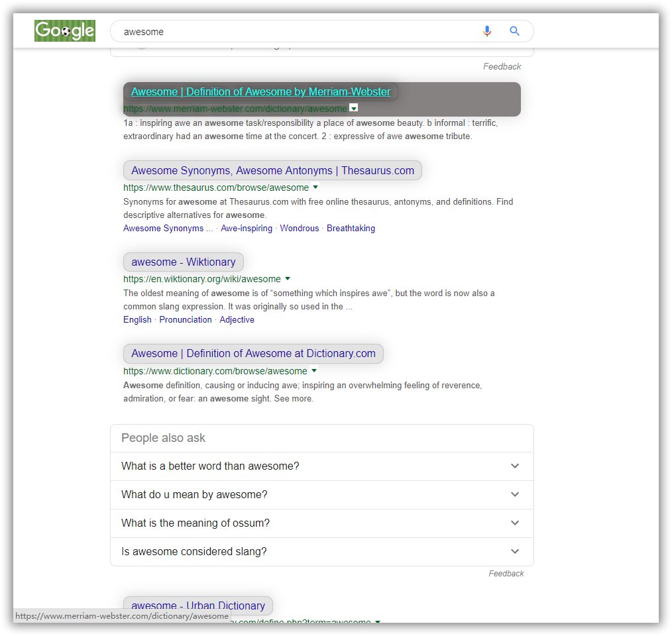This screenshot has width=672, height=636.
Task: Click the Feedback link above Merriam-Webster result
Action: coord(502,66)
